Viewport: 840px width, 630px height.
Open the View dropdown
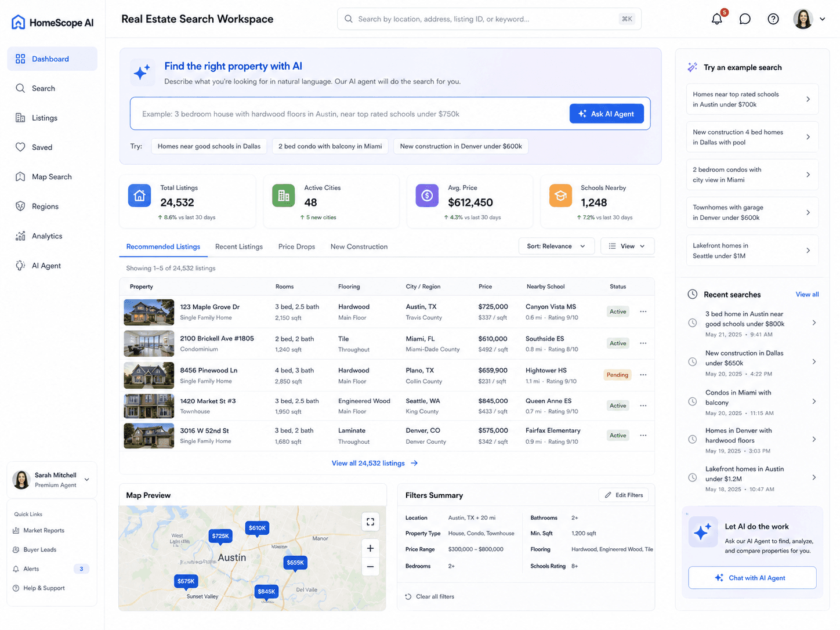[627, 246]
